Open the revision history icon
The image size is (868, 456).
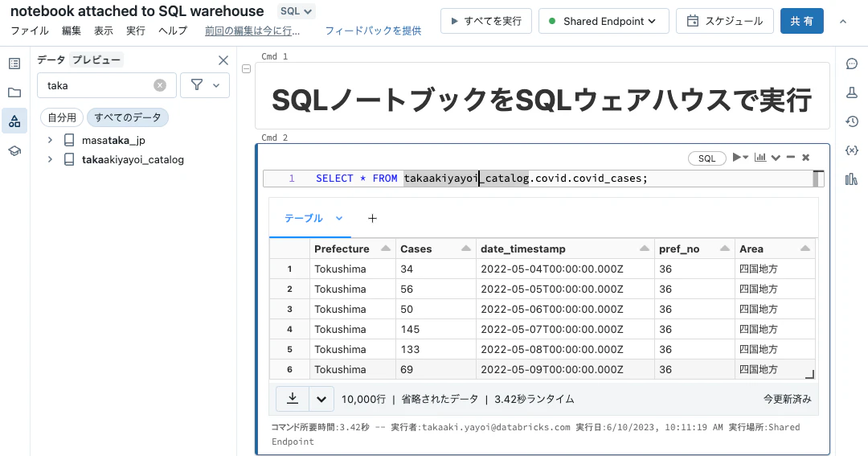[x=852, y=121]
